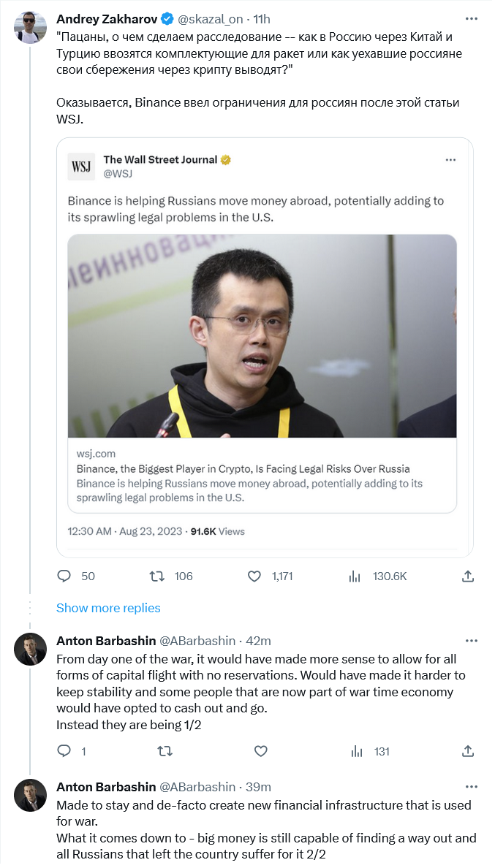Viewport: 495px width, 868px height.
Task: Click Show more replies link
Action: (108, 608)
